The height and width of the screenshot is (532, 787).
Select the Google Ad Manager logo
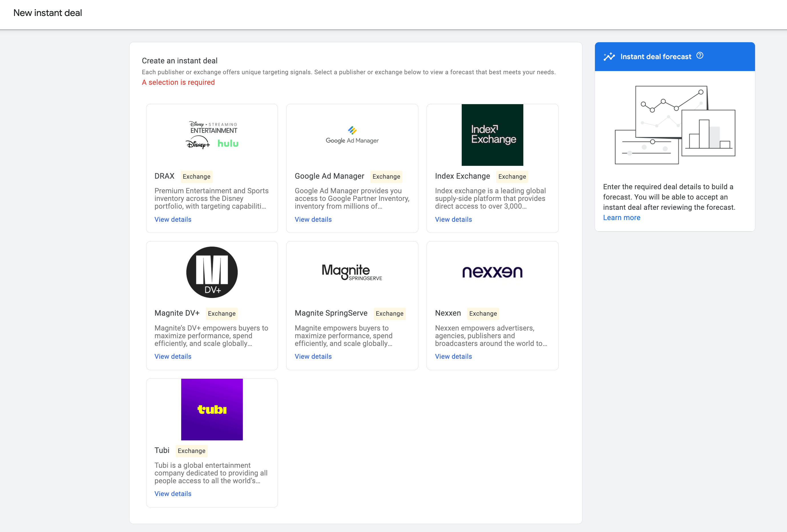[352, 135]
